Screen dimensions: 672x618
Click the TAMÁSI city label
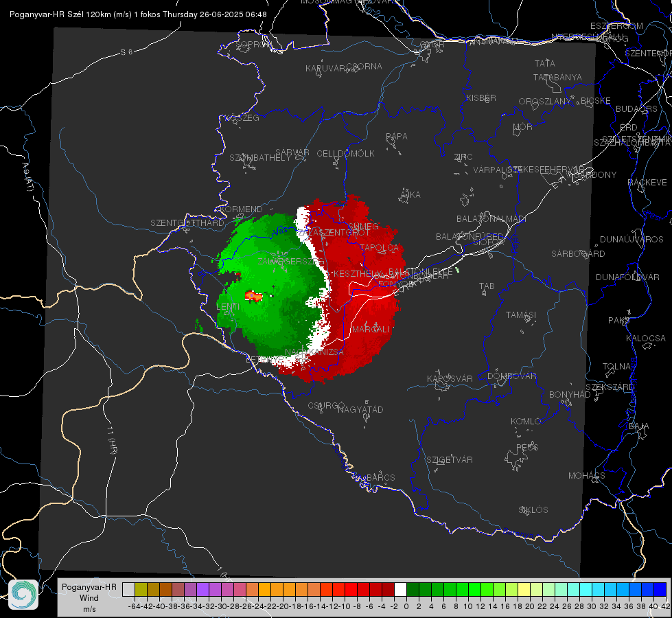click(521, 315)
